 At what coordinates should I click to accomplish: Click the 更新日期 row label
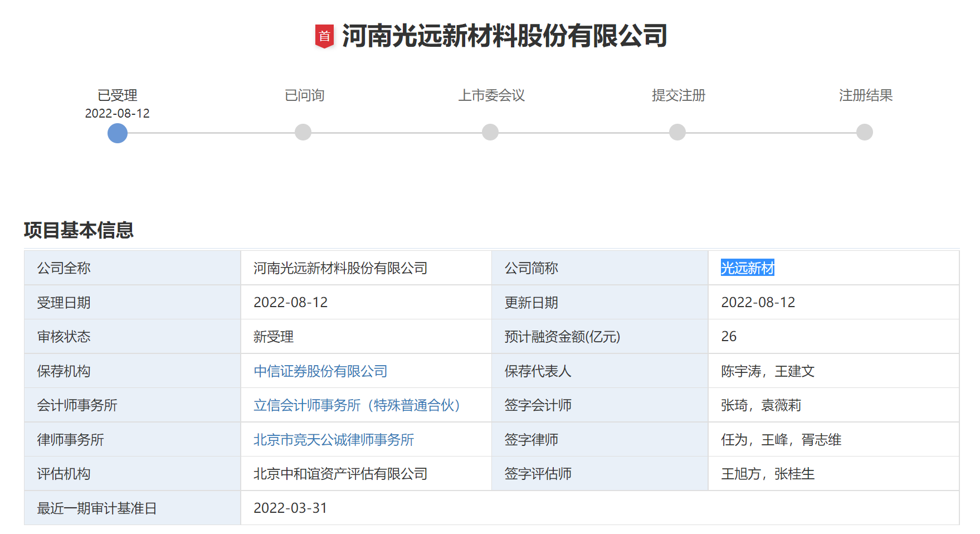531,303
